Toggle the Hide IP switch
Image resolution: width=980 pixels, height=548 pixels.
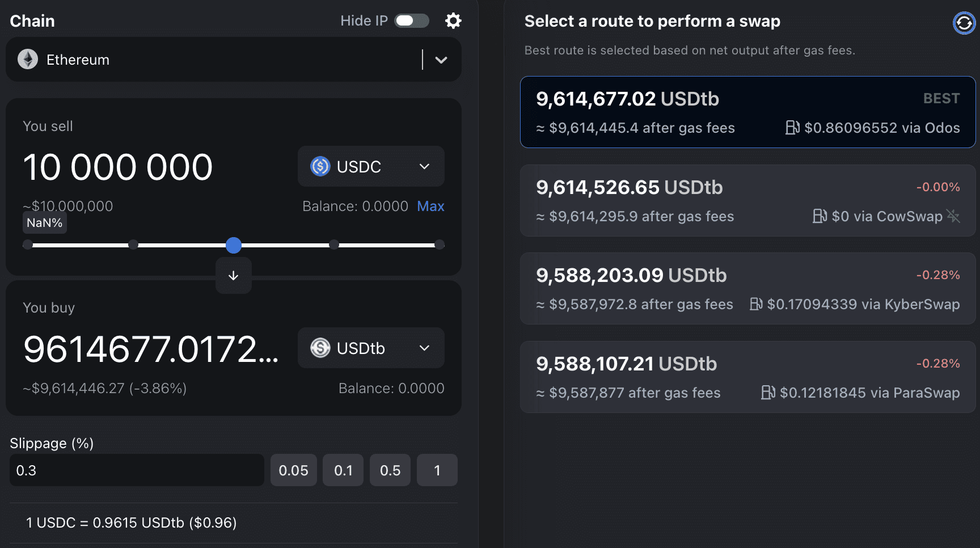(412, 21)
